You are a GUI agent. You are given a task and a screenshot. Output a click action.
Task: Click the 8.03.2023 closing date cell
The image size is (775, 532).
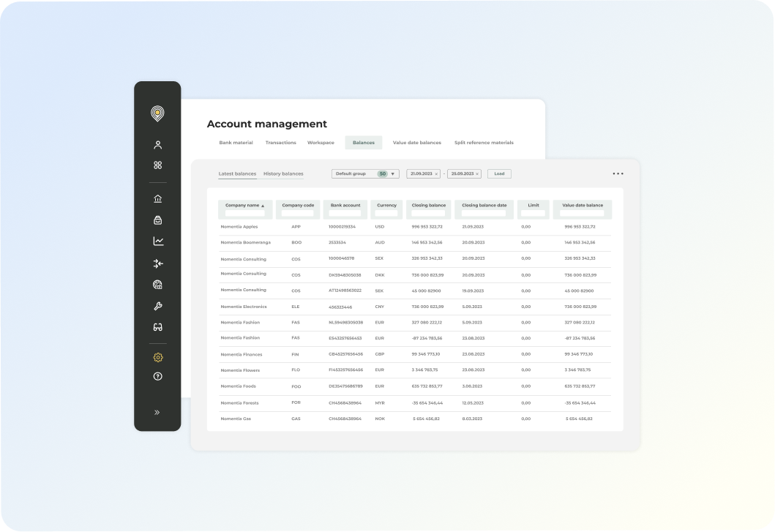472,419
